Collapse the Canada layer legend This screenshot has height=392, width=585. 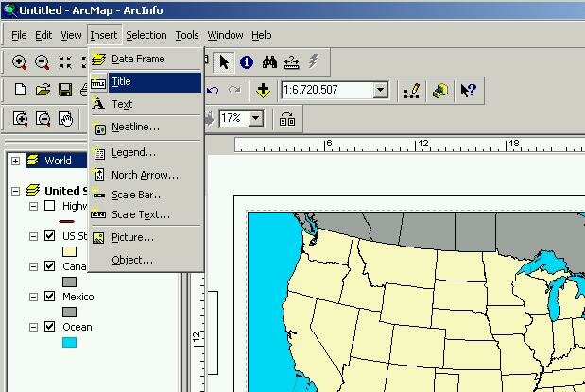[33, 266]
